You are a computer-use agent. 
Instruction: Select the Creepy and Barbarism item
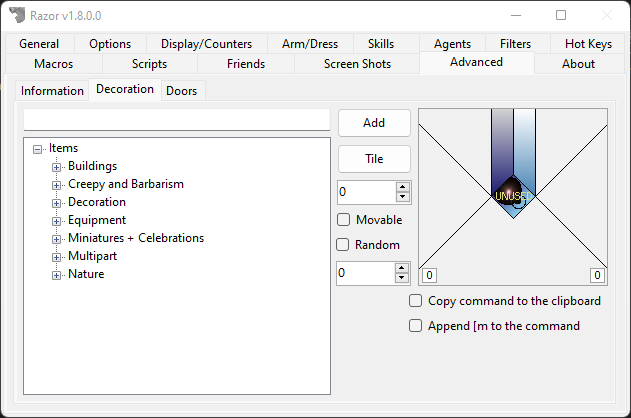126,184
